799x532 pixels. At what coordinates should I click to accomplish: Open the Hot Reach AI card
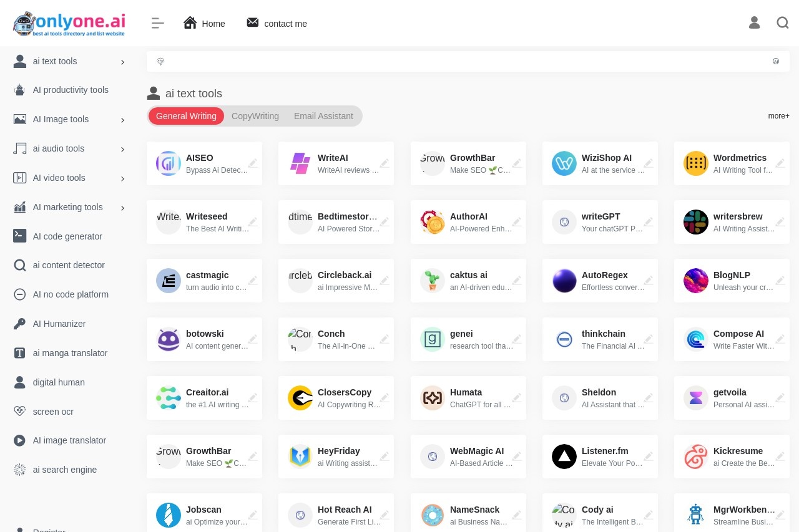[336, 513]
